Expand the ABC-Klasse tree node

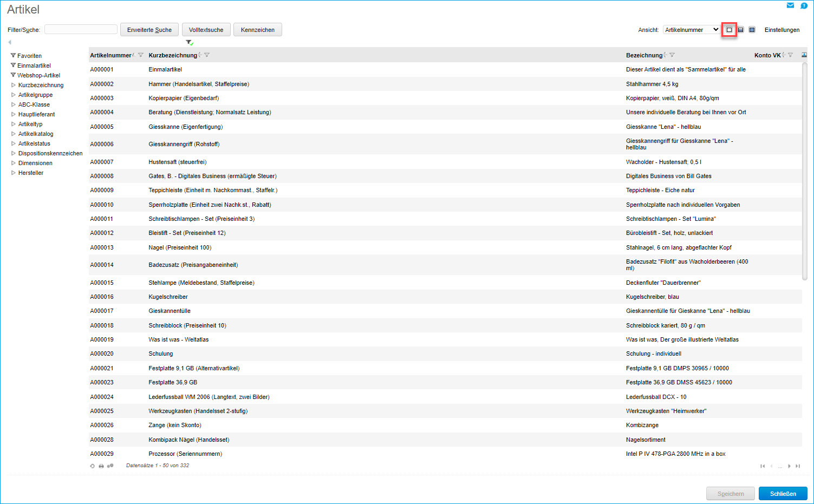[14, 104]
